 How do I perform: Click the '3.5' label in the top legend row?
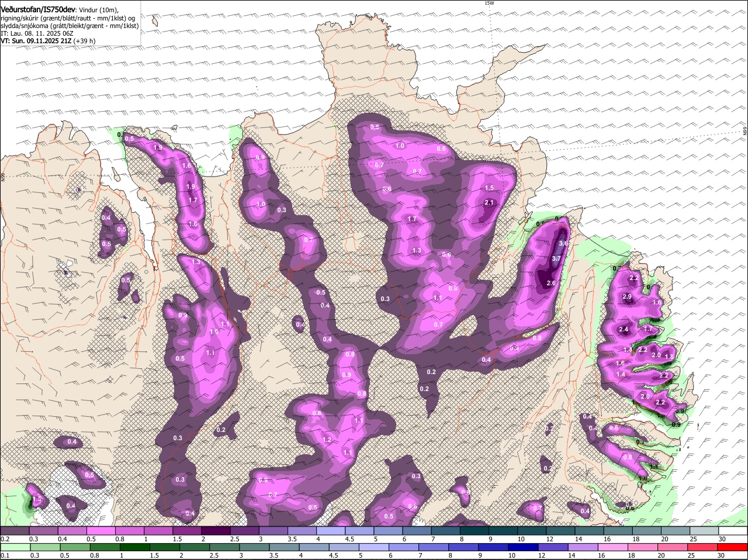[x=292, y=539]
